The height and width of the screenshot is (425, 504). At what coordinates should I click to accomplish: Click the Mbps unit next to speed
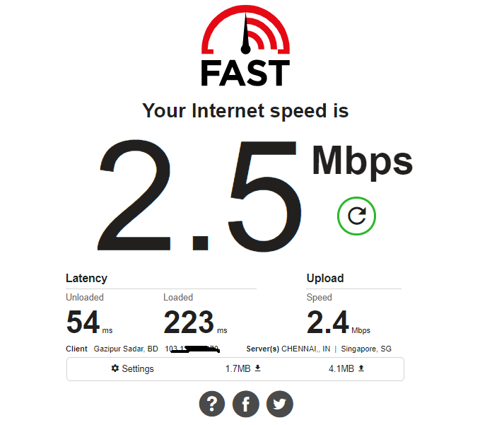point(362,161)
